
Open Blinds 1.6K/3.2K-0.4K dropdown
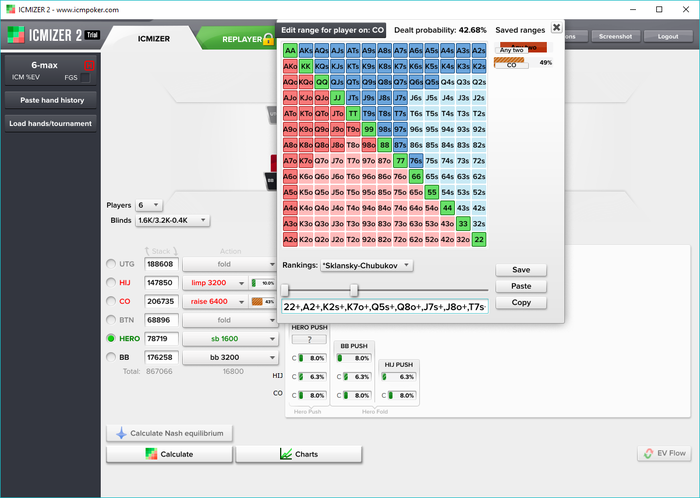pos(172,220)
